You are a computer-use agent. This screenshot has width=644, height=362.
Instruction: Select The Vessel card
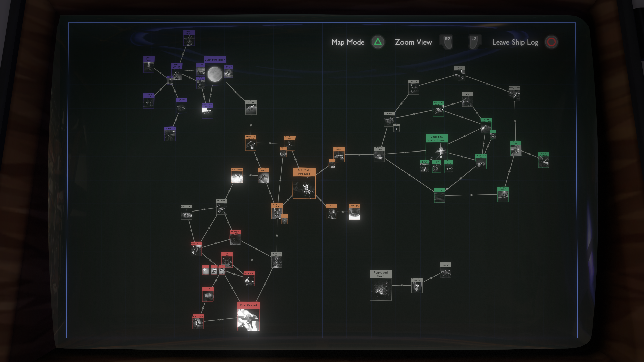click(248, 317)
